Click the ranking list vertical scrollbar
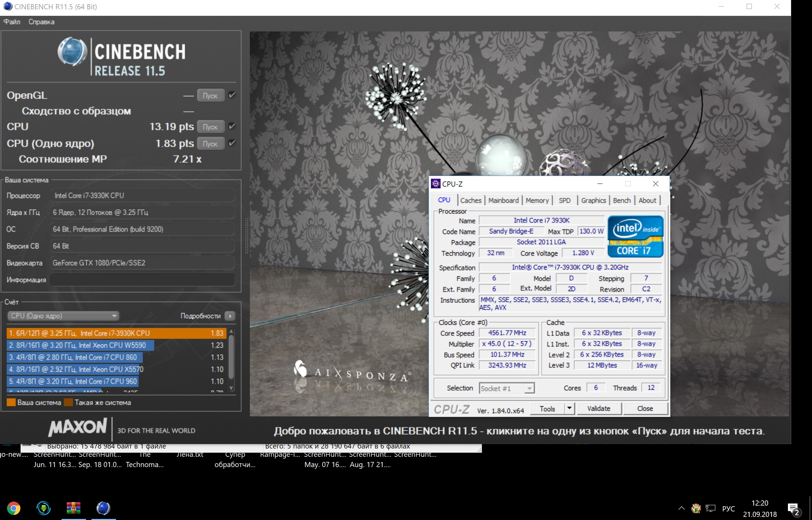The width and height of the screenshot is (812, 520). tap(231, 357)
